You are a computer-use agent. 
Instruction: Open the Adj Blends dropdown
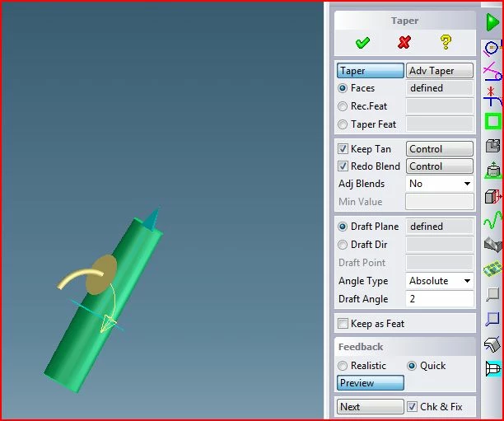440,184
